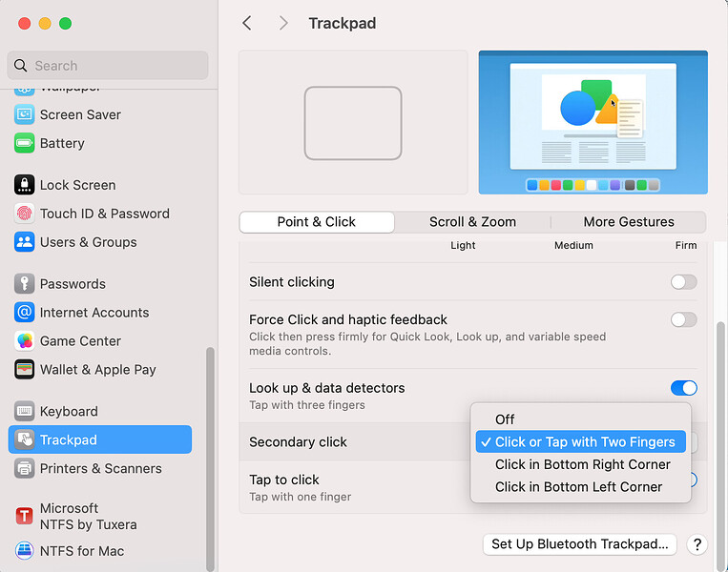The width and height of the screenshot is (728, 572).
Task: Switch to the More Gestures tab
Action: (x=628, y=222)
